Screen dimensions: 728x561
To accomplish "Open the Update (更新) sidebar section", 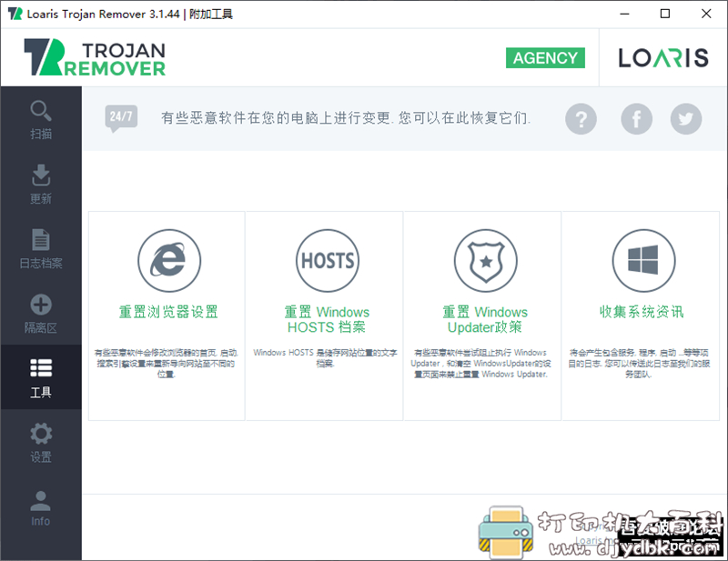I will click(x=41, y=184).
